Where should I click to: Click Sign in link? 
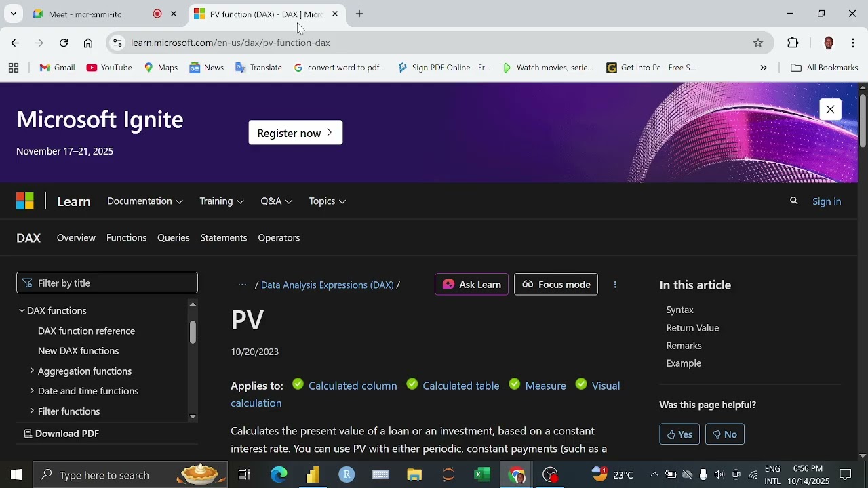coord(827,201)
